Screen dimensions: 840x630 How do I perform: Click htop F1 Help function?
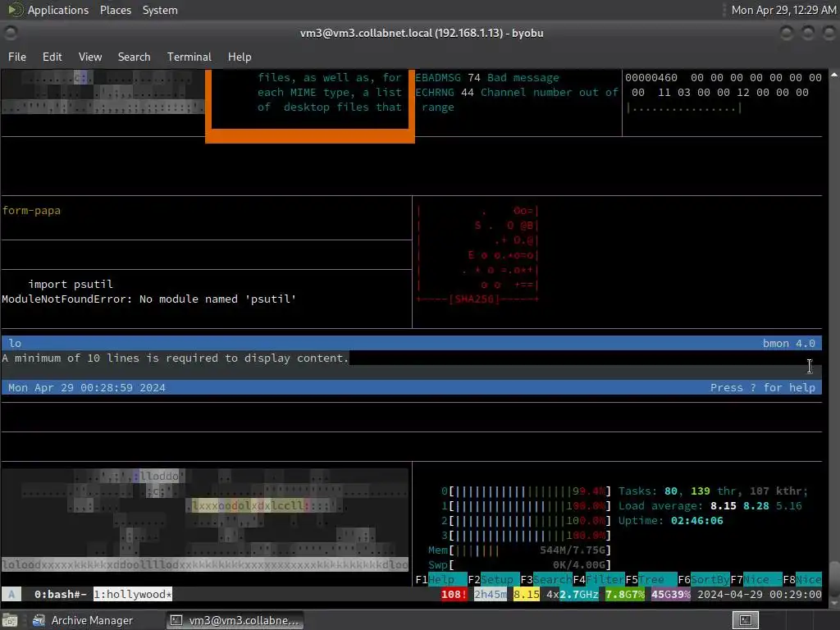coord(441,580)
